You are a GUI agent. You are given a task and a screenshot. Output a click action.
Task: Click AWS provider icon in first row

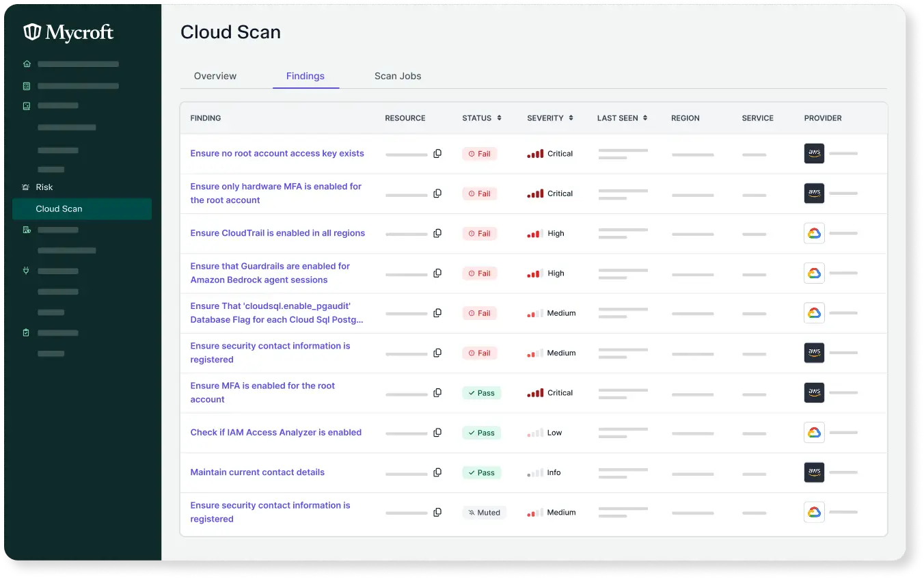click(x=814, y=154)
